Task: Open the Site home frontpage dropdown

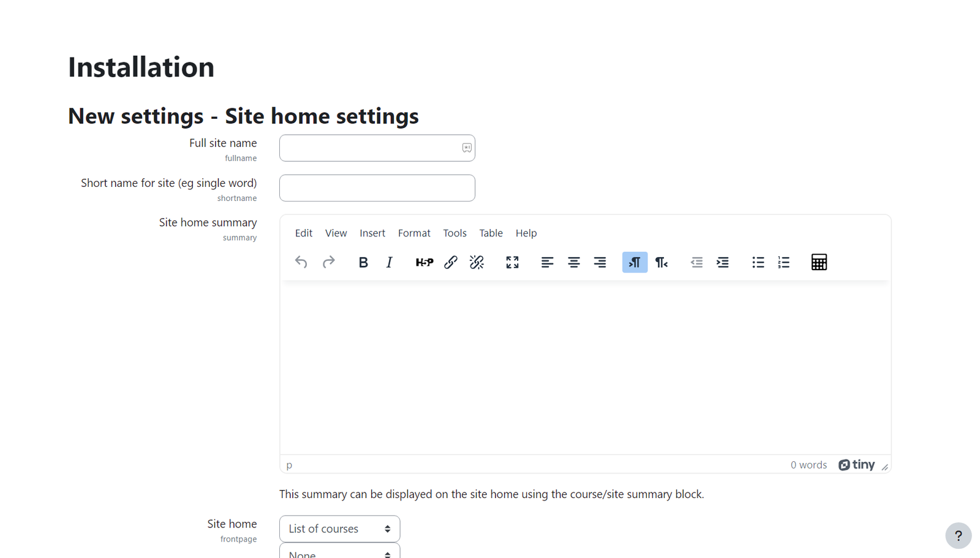Action: (x=339, y=528)
